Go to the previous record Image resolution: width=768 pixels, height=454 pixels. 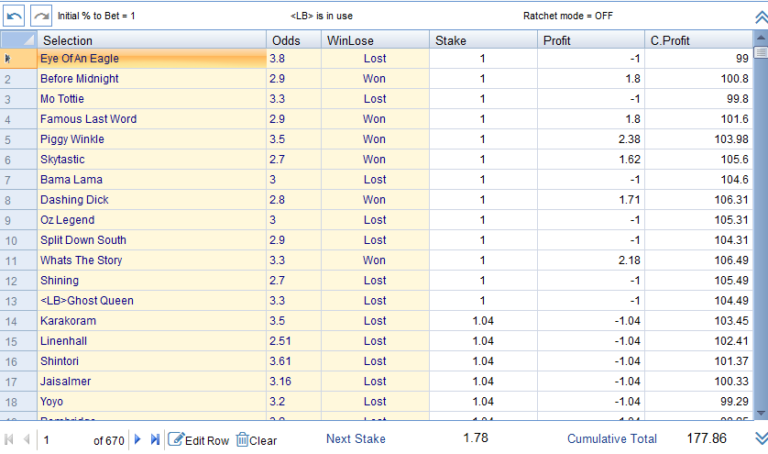[x=26, y=440]
